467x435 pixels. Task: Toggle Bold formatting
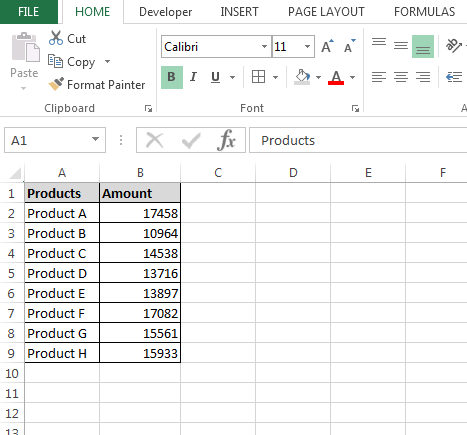coord(172,77)
